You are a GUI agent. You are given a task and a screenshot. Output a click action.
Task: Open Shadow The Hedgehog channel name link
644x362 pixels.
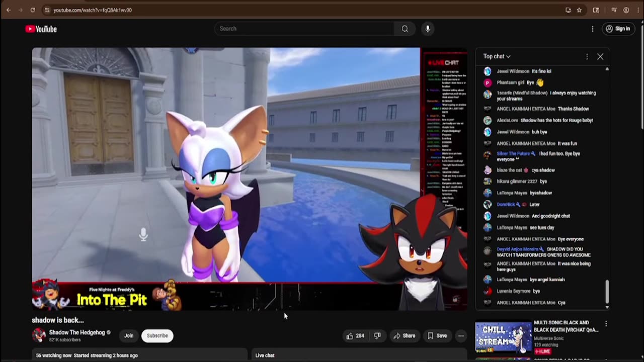click(x=77, y=332)
